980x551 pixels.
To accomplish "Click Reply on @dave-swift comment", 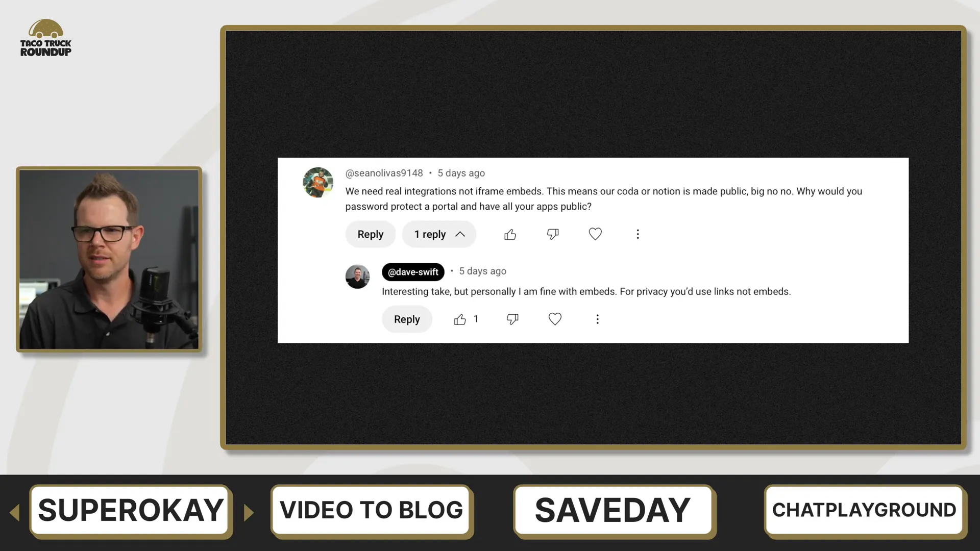I will [406, 319].
